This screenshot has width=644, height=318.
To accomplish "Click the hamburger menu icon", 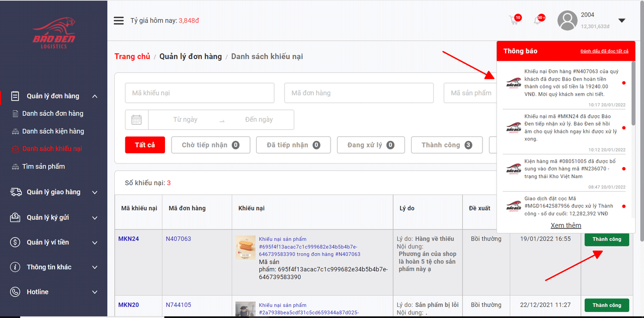I will pyautogui.click(x=119, y=21).
